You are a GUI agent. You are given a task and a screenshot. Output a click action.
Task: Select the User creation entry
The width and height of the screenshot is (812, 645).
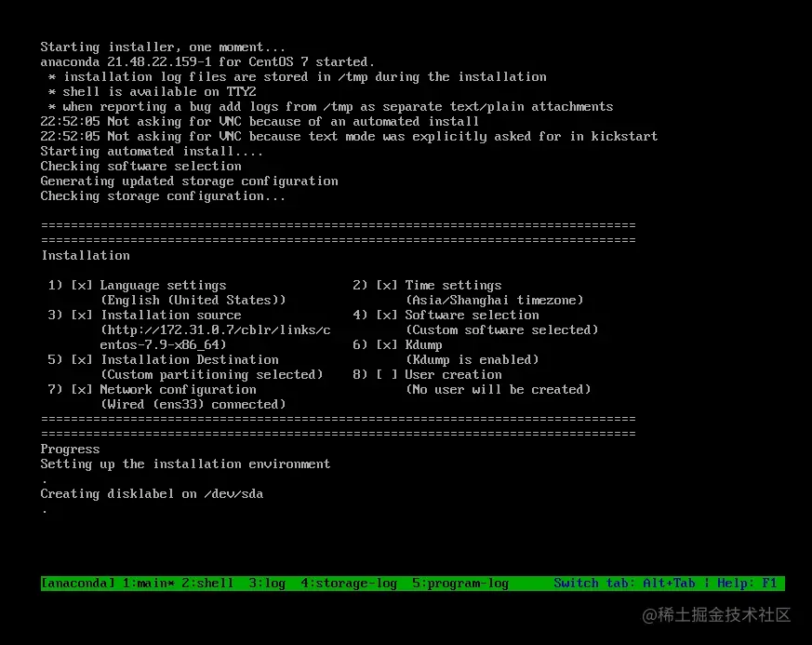click(x=453, y=374)
